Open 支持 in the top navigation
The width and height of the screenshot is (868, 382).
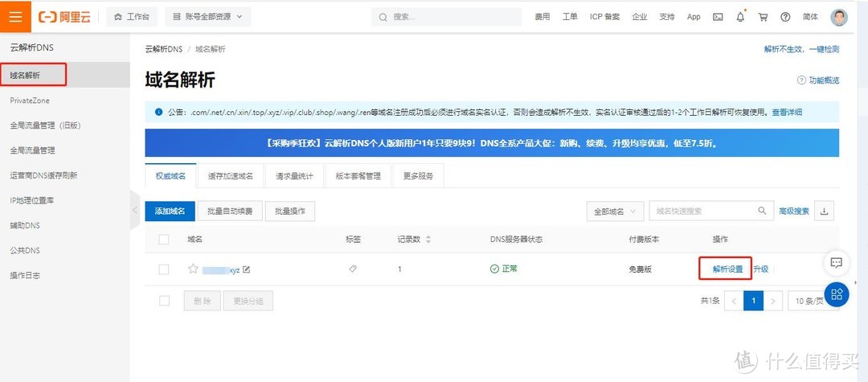pyautogui.click(x=667, y=17)
